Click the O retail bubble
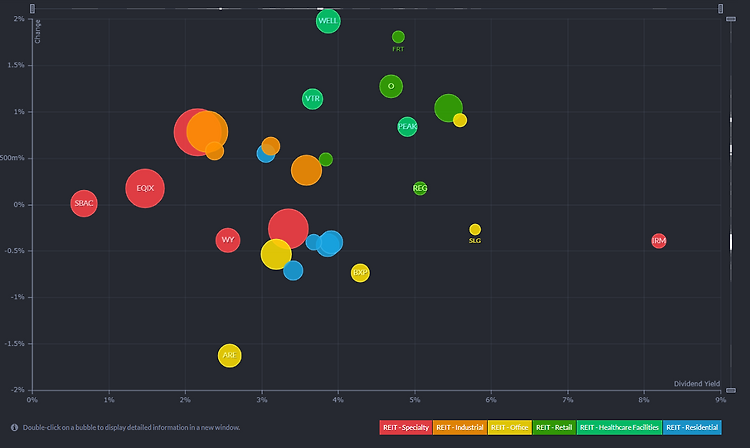 coord(391,87)
